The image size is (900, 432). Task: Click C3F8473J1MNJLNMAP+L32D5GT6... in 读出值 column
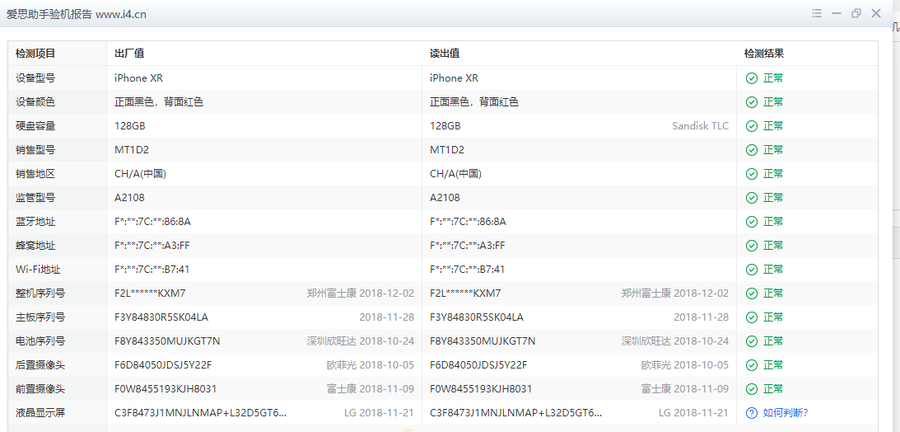pyautogui.click(x=516, y=412)
